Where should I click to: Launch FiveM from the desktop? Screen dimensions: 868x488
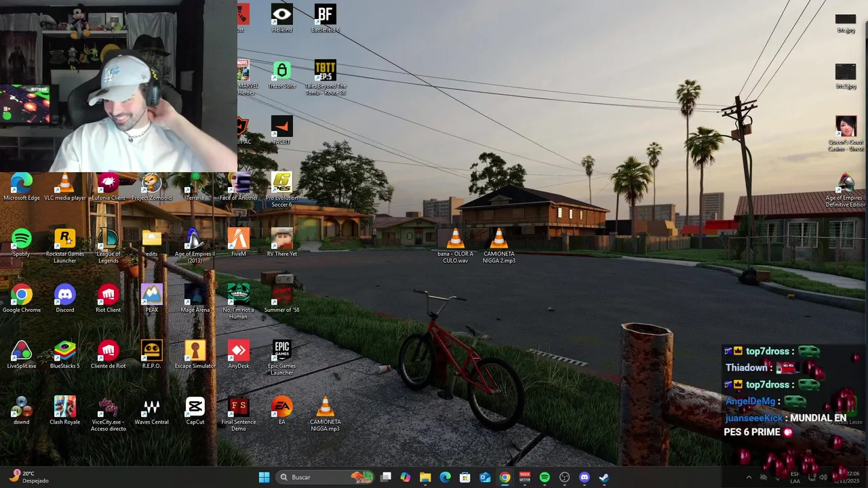239,243
